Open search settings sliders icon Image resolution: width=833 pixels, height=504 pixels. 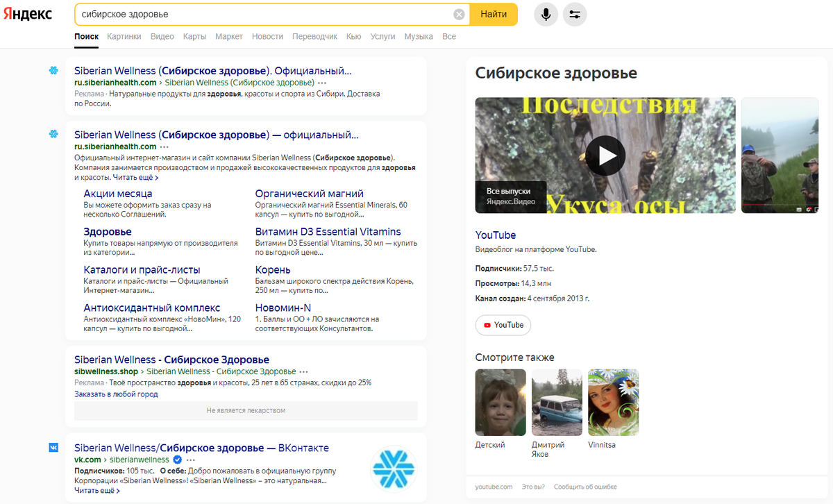(575, 14)
